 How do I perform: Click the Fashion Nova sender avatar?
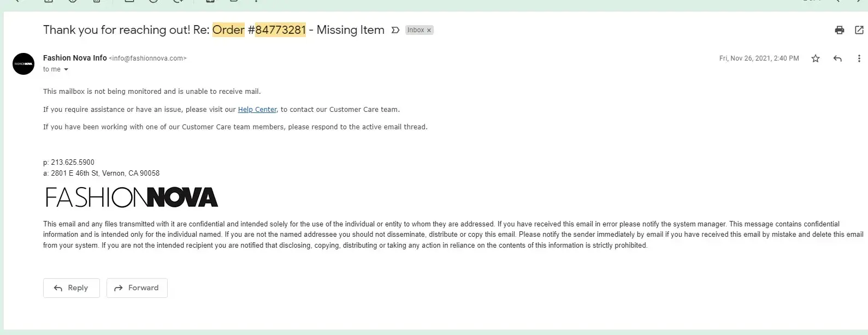coord(23,64)
